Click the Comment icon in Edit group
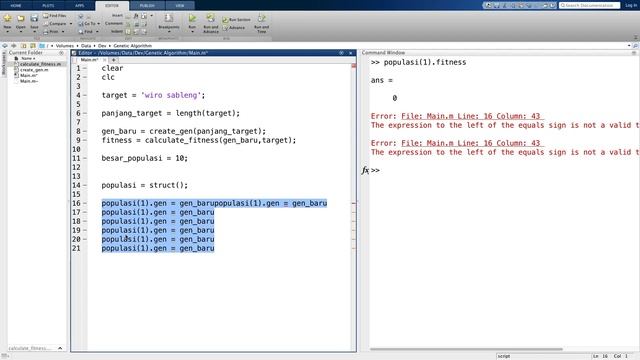640x360 pixels. (x=128, y=24)
